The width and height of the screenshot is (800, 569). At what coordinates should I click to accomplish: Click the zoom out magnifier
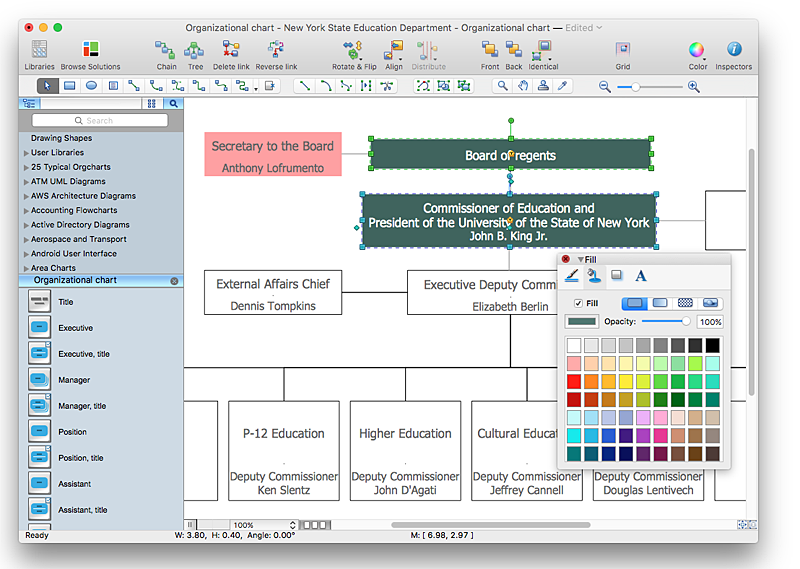(605, 87)
